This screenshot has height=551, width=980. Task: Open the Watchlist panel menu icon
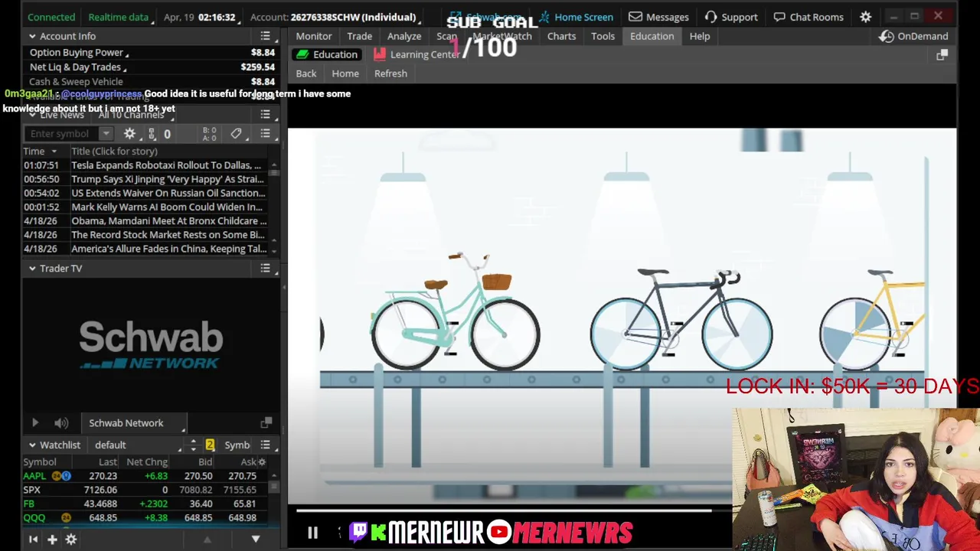coord(265,445)
